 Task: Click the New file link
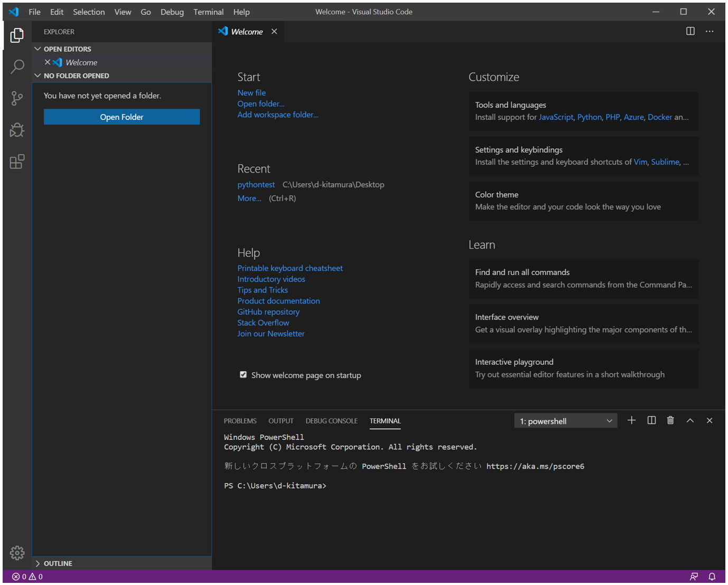(x=251, y=92)
